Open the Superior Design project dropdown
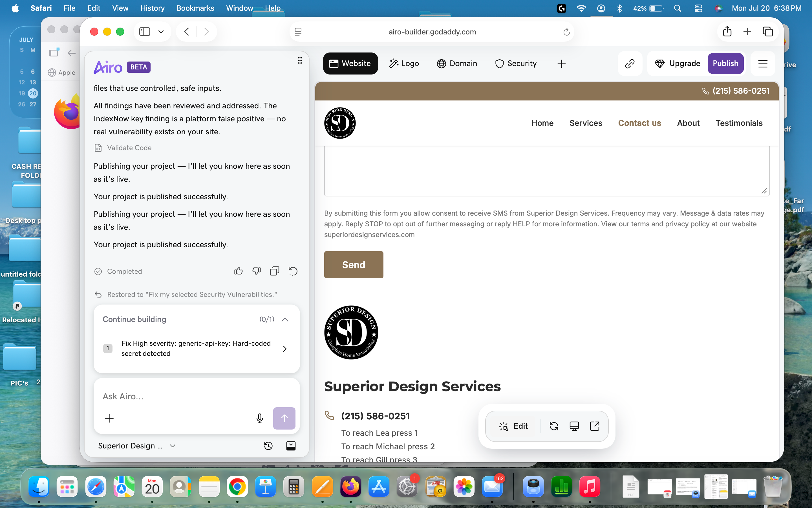This screenshot has height=508, width=812. (137, 446)
